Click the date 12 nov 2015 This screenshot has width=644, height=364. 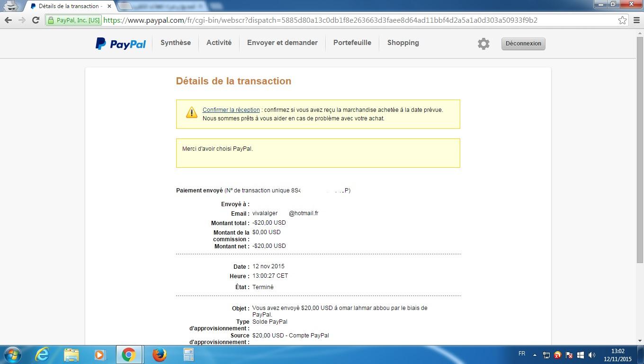pos(268,266)
